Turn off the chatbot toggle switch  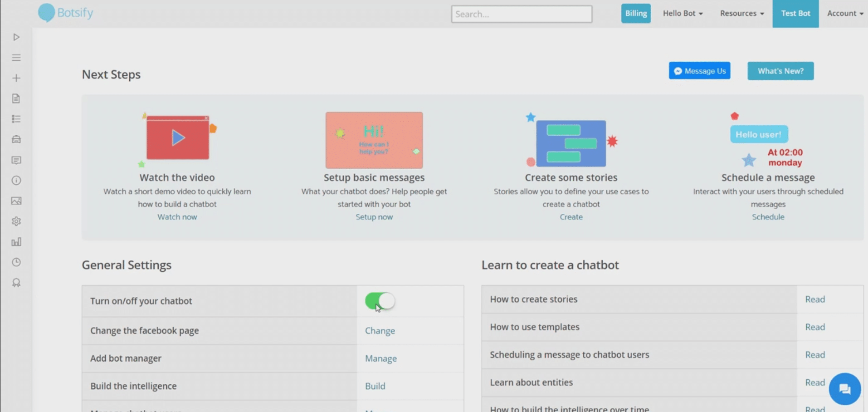tap(380, 301)
